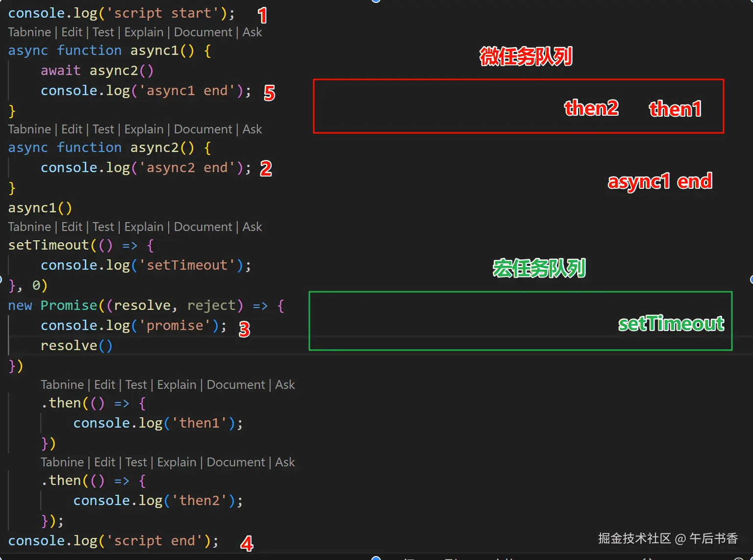Click the blue dot at top of editor
This screenshot has height=560, width=753.
pyautogui.click(x=376, y=1)
